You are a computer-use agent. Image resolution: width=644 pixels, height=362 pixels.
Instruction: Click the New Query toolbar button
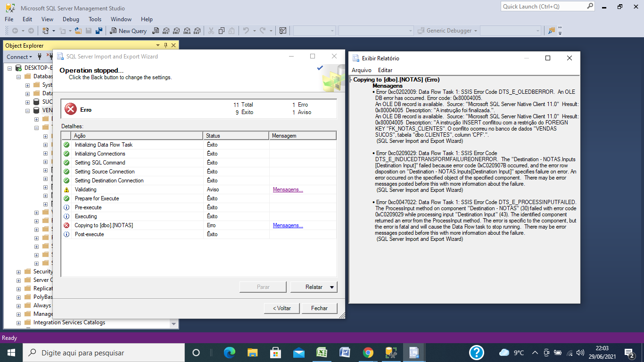[x=128, y=31]
